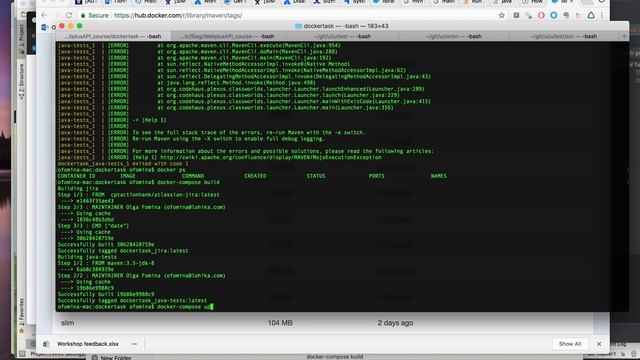The height and width of the screenshot is (360, 640).
Task: Click the green Secure lock indicator
Action: (94, 15)
